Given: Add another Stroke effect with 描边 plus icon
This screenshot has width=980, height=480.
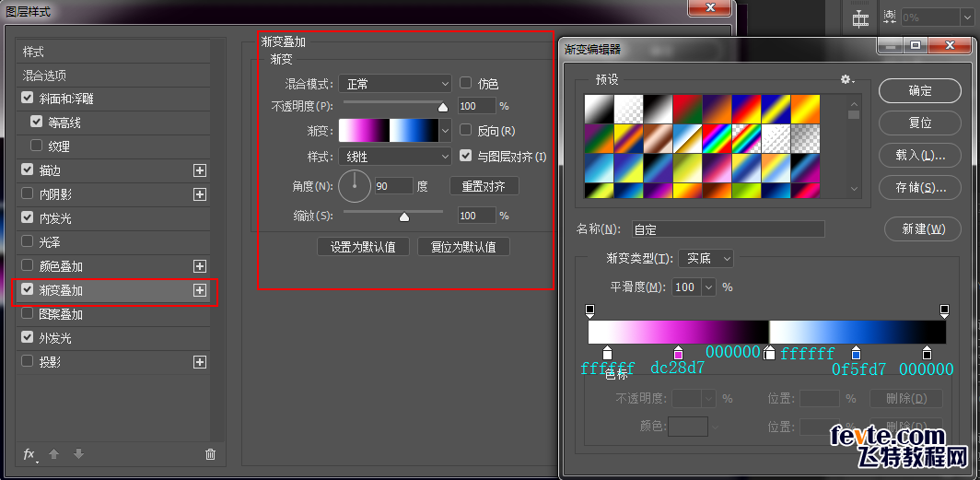Looking at the screenshot, I should [199, 170].
